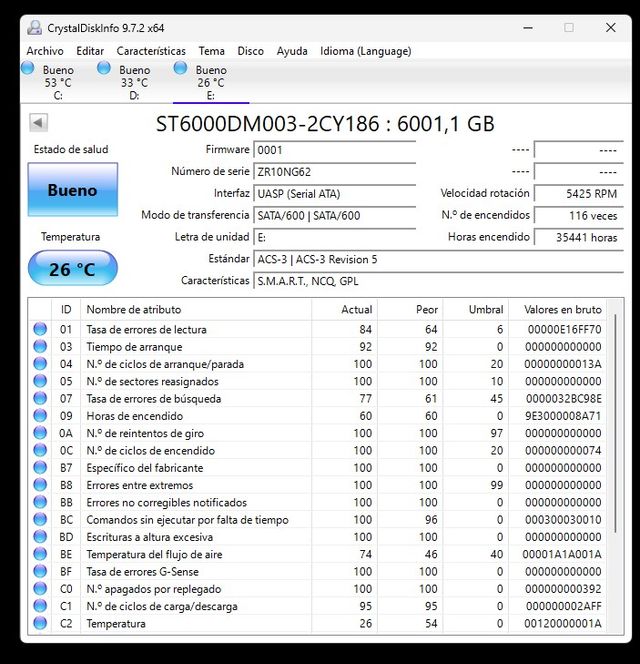Click status orb of ciclos de encendido row
This screenshot has height=664, width=640.
(40, 450)
